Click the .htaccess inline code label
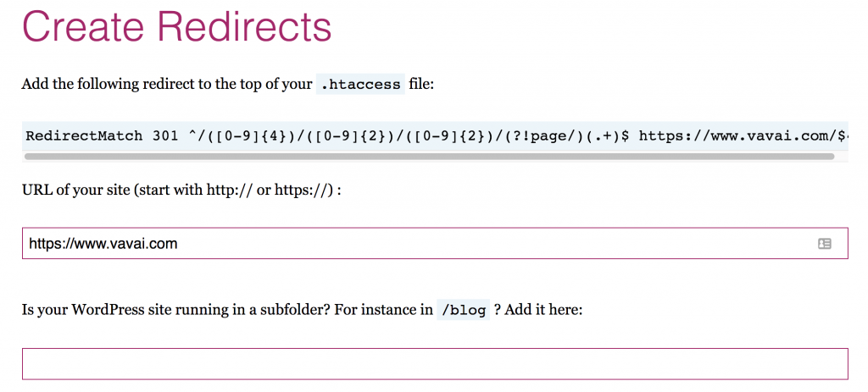Viewport: 868px width, 392px height. pyautogui.click(x=359, y=85)
